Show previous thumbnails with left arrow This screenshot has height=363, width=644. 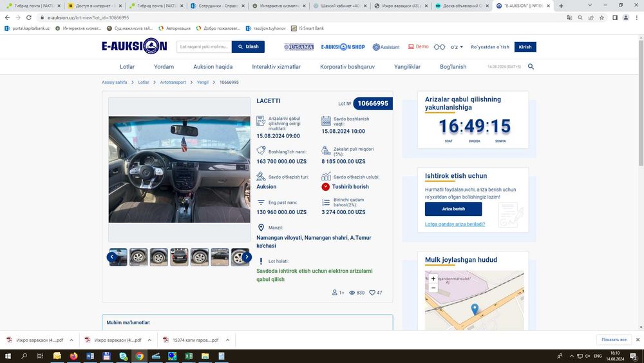(x=111, y=257)
